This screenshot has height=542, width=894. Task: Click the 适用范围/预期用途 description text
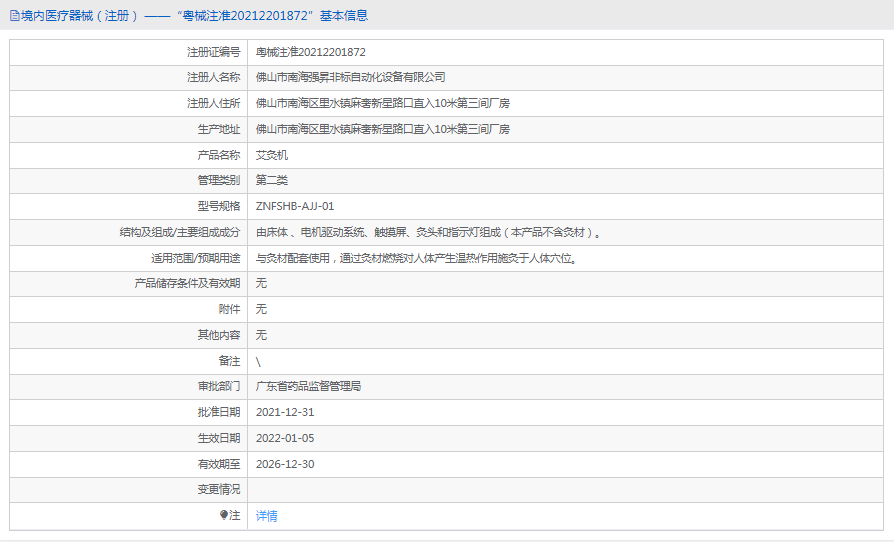[417, 259]
